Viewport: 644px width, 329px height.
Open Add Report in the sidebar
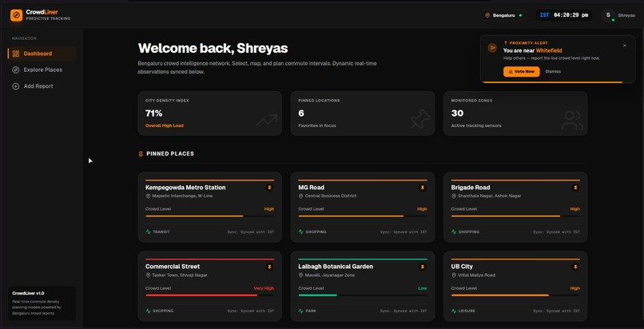[42, 86]
